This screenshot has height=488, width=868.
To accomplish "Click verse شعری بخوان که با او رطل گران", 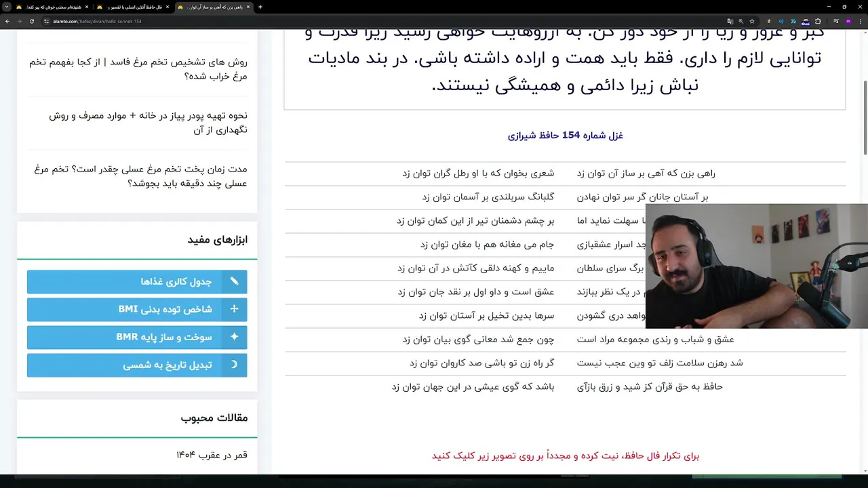I will point(478,174).
